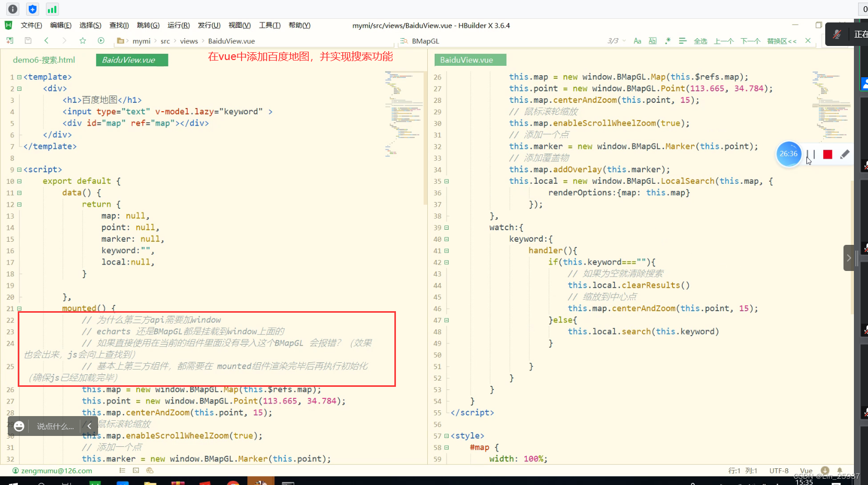The image size is (868, 485).
Task: Open the 文件(F) menu
Action: coord(31,25)
